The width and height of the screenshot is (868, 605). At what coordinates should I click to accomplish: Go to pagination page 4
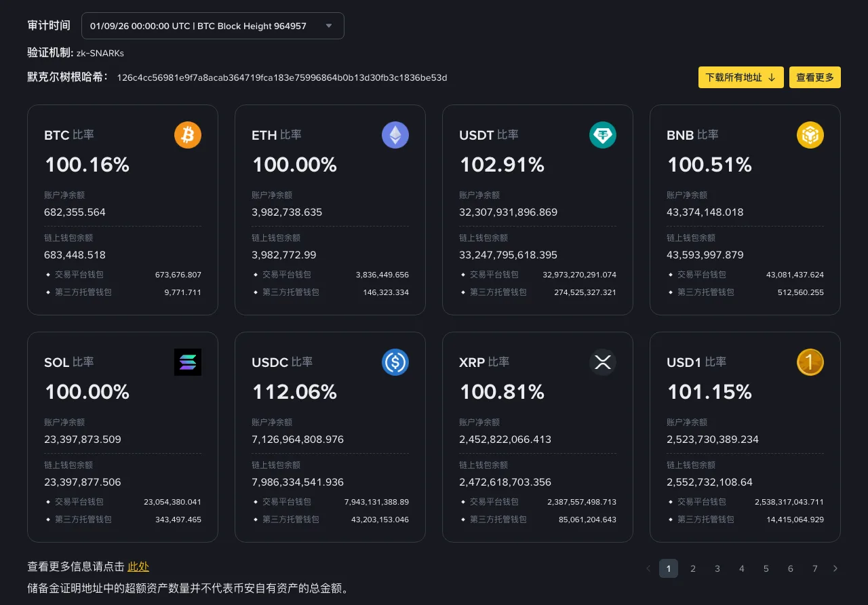click(x=742, y=568)
